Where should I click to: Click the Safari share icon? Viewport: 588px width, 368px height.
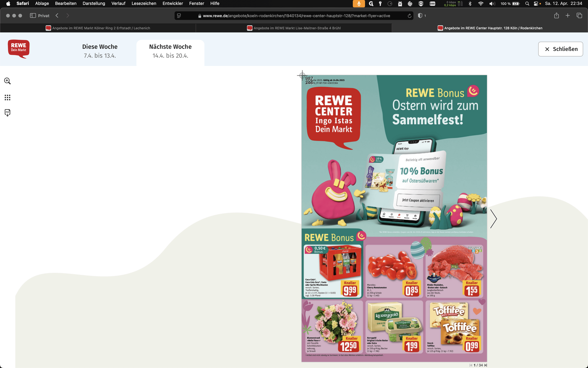(556, 16)
